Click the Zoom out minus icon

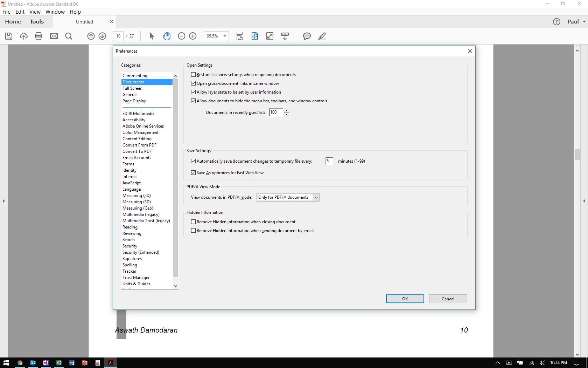[181, 36]
